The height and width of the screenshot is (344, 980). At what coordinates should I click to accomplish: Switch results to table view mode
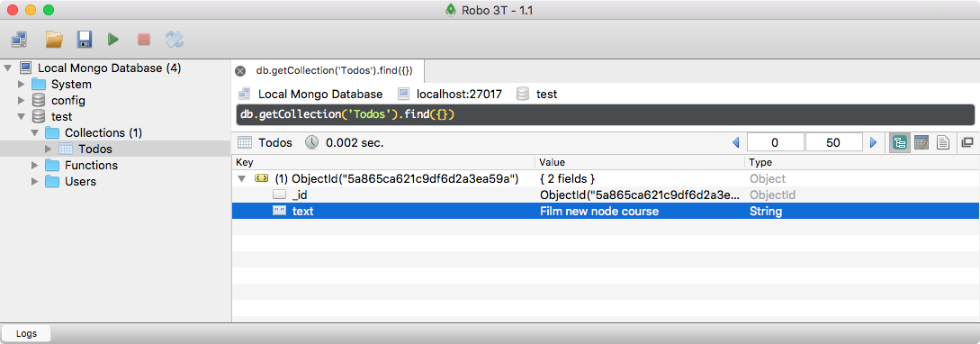922,142
